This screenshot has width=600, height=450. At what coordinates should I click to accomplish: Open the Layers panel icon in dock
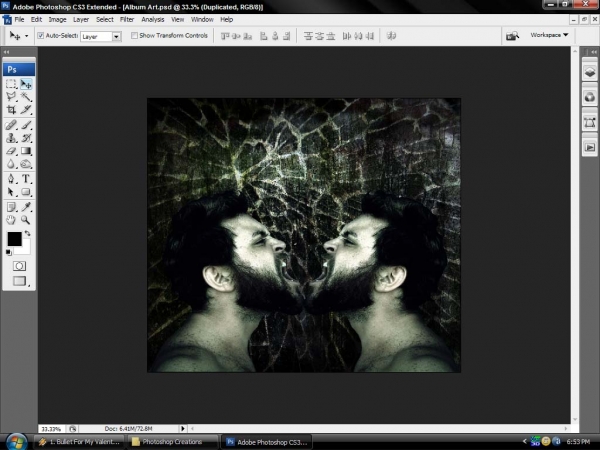point(590,72)
